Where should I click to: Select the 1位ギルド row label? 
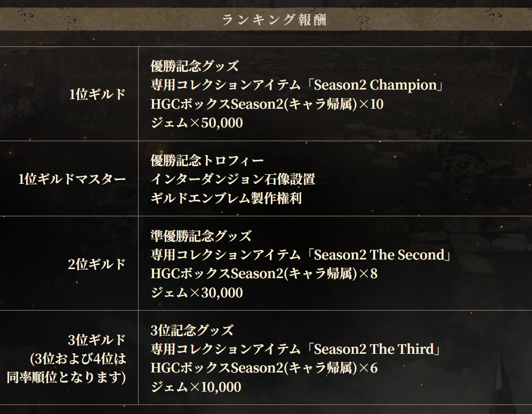[x=98, y=94]
